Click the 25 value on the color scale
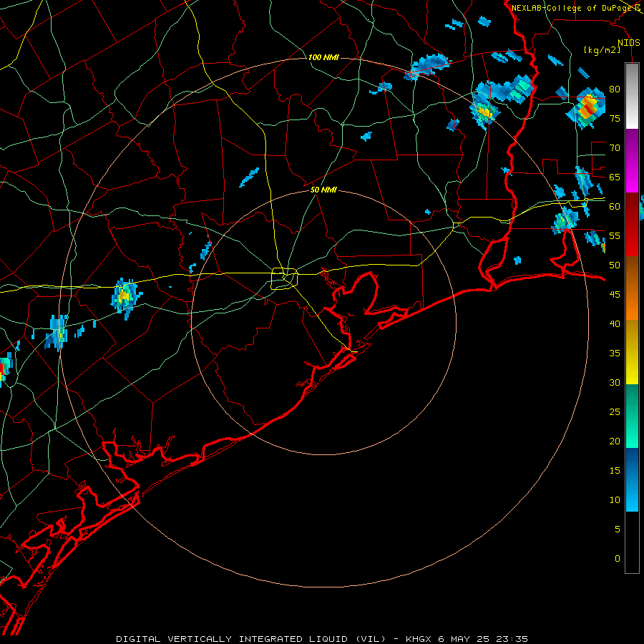 coord(615,412)
